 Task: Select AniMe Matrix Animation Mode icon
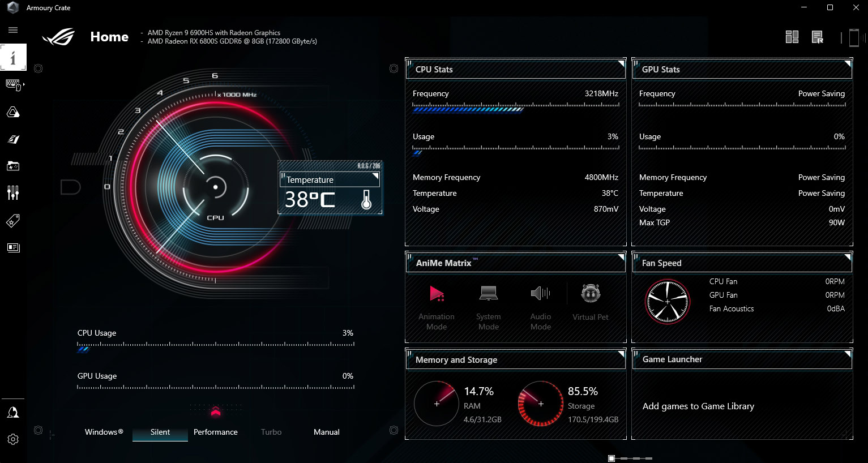437,293
